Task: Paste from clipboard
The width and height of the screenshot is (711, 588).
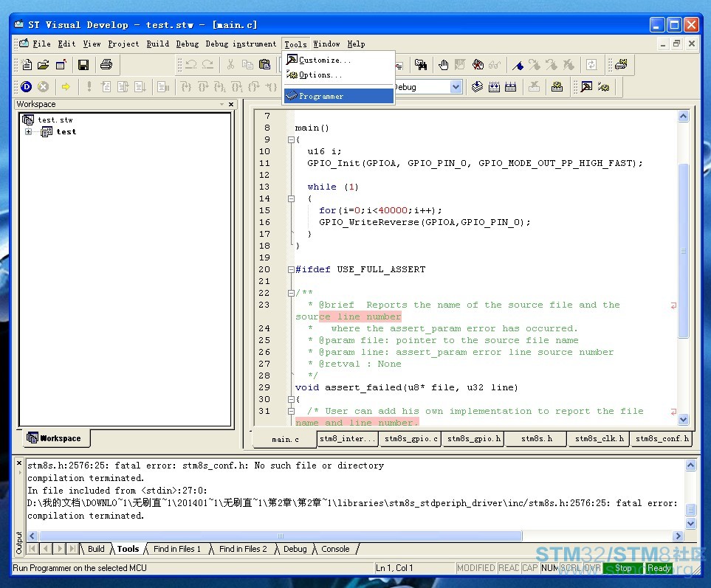Action: (x=264, y=65)
